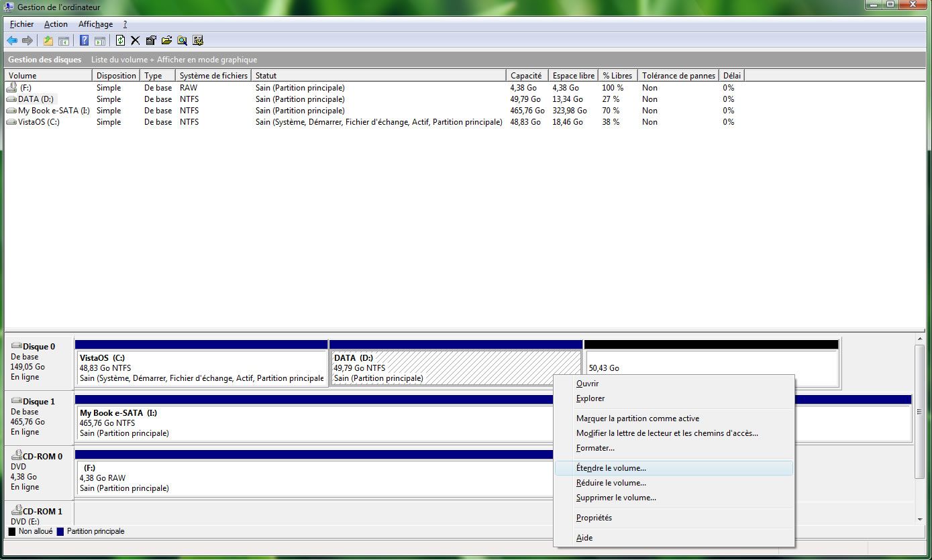This screenshot has height=560, width=932.
Task: Click the My Book e-SATA drive icon in list
Action: (x=11, y=111)
